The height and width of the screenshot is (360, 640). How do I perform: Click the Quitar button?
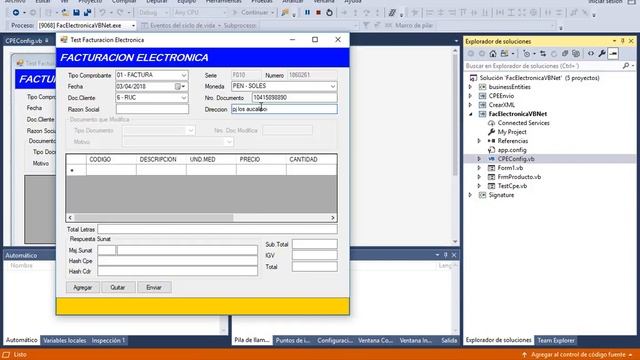pos(118,287)
